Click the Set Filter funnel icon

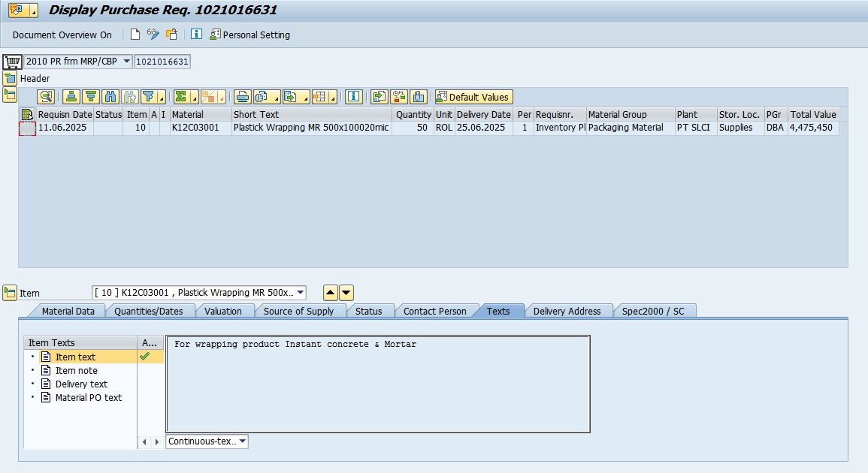[x=148, y=97]
